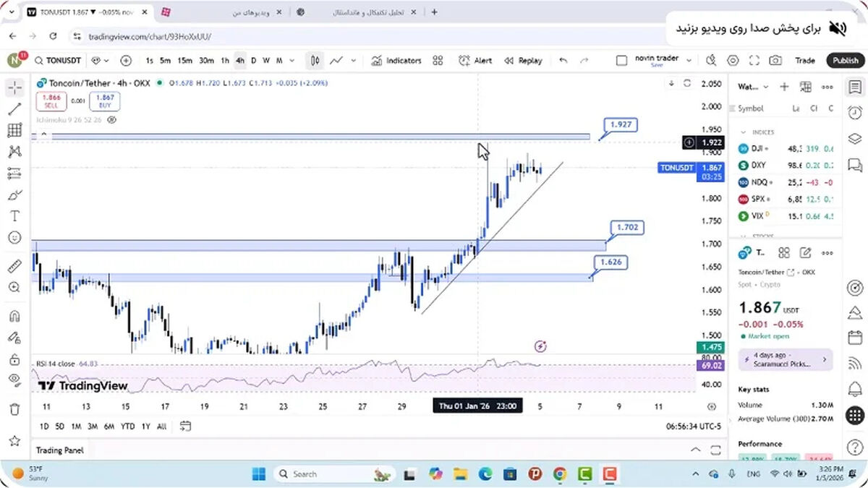Click the red 1.866 SELL button
868x488 pixels.
pos(51,100)
